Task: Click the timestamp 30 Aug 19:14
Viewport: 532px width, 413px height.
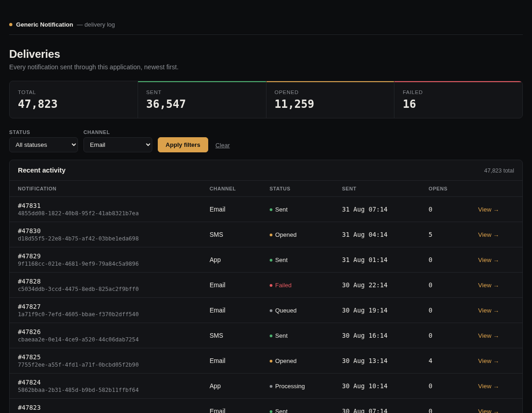Action: tap(365, 310)
